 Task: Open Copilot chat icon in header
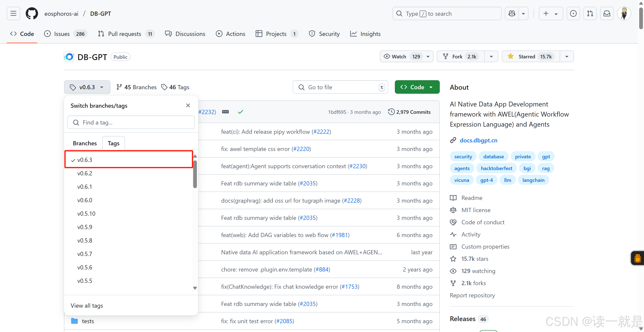512,13
